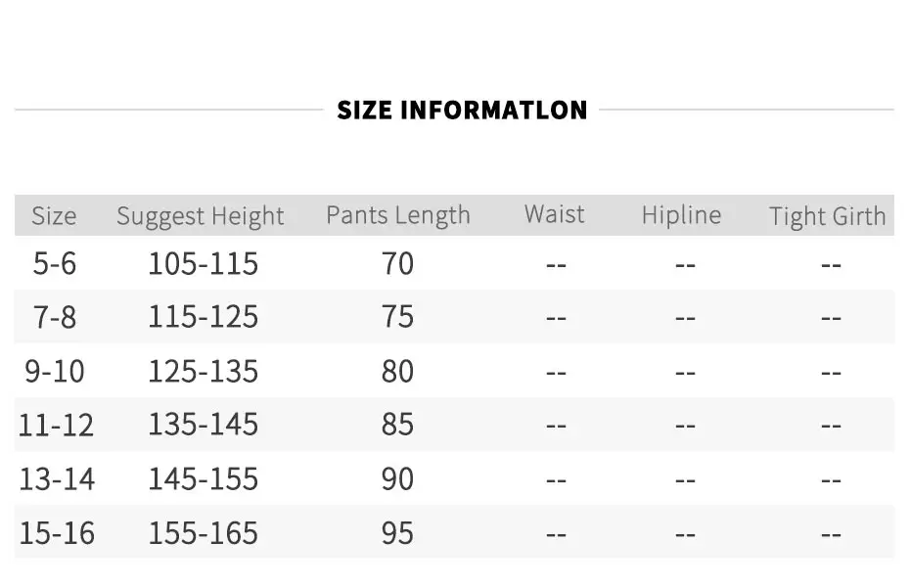Screen dimensions: 910x588
Task: Select the 7-8 size cell
Action: coord(55,318)
